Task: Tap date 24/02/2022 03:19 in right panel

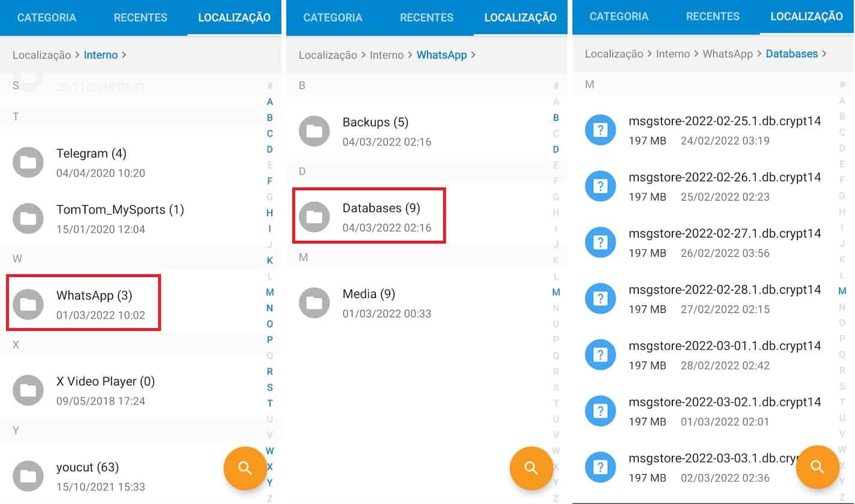Action: click(725, 141)
